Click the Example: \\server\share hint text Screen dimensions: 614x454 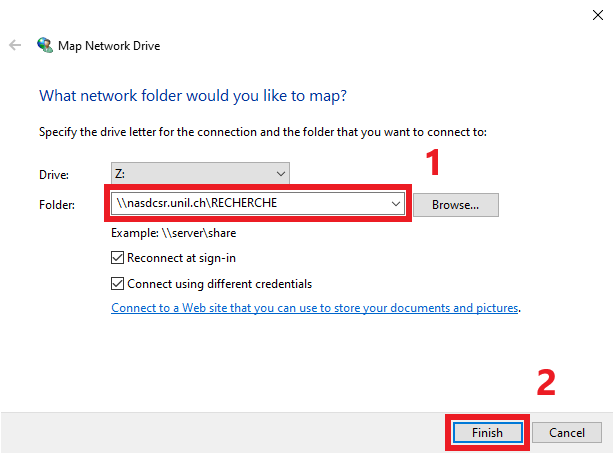(174, 232)
